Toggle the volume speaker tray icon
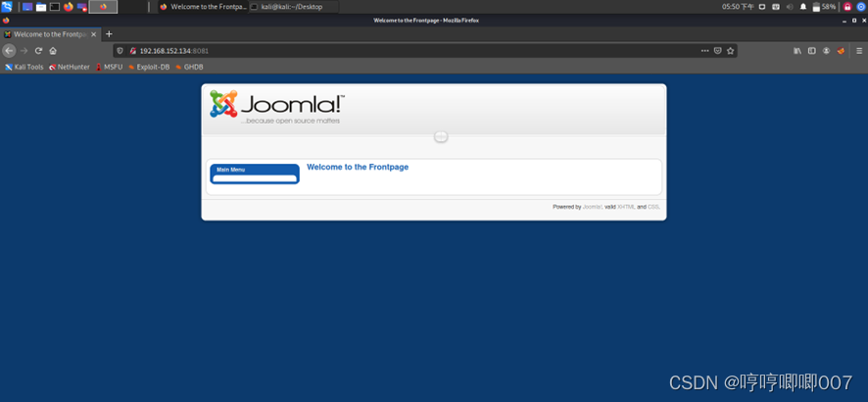Image resolution: width=868 pixels, height=402 pixels. coord(790,7)
